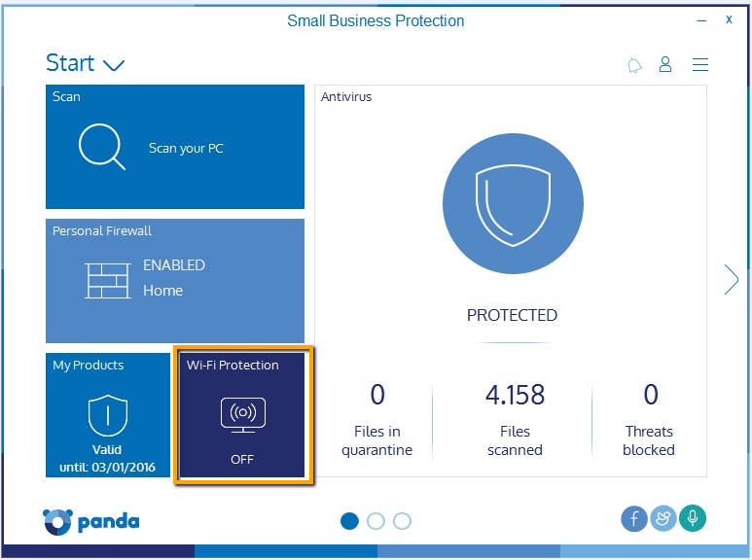Click the Threats blocked counter
This screenshot has width=752, height=560.
(649, 420)
